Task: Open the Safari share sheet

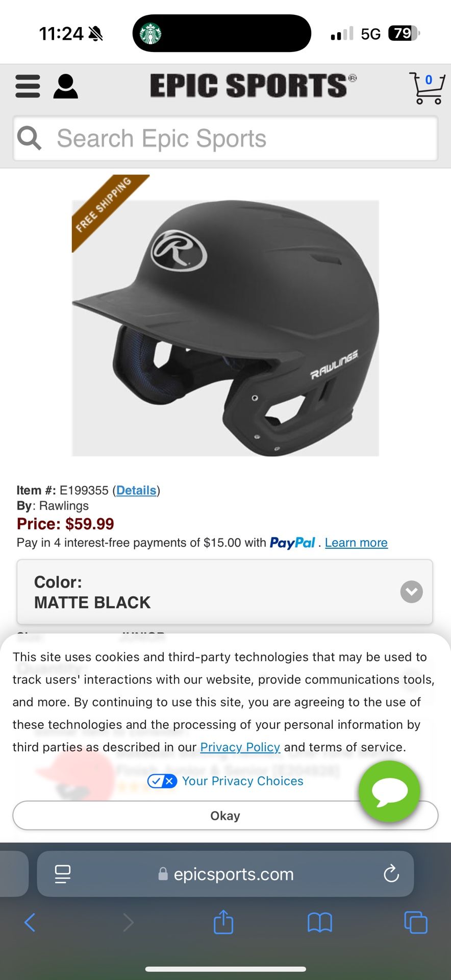Action: [x=223, y=922]
